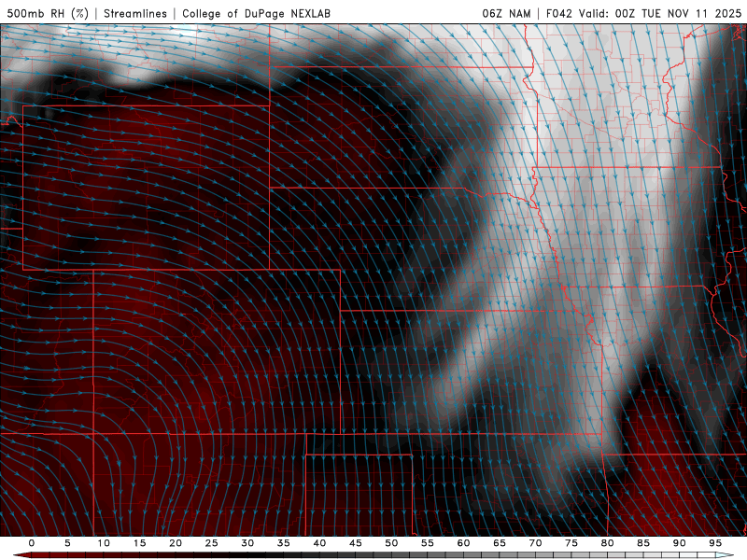Screen dimensions: 747x560
Task: Click the colorbar value label '5'
Action: (67, 543)
